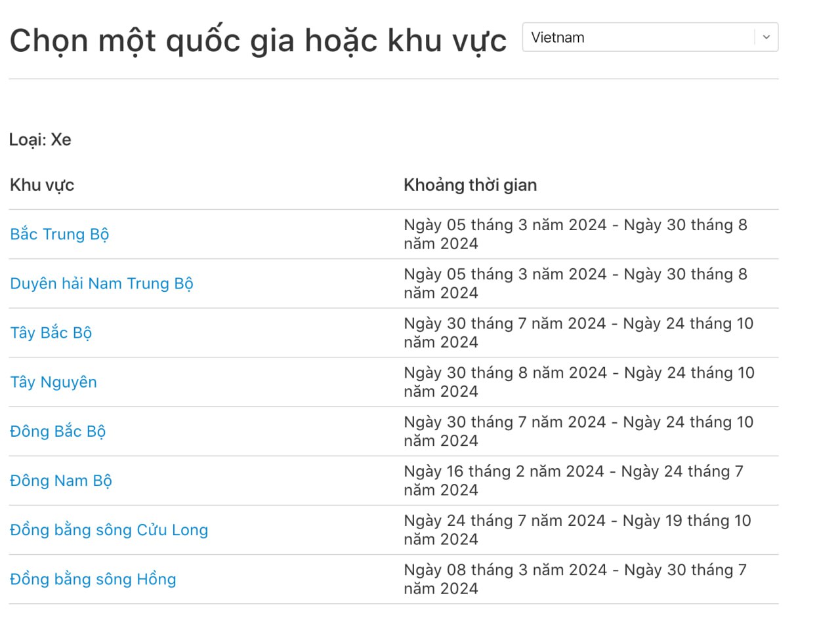Click the page heading 'Chọn một quốc gia hoặc khu vực'
The image size is (840, 621).
(258, 41)
